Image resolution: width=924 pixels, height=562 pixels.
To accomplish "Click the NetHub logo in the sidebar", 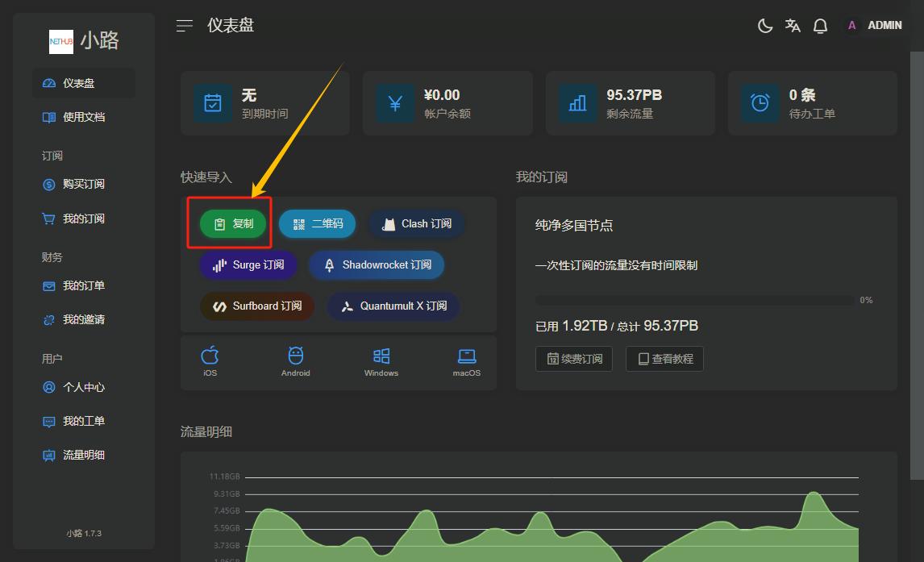I will coord(61,41).
